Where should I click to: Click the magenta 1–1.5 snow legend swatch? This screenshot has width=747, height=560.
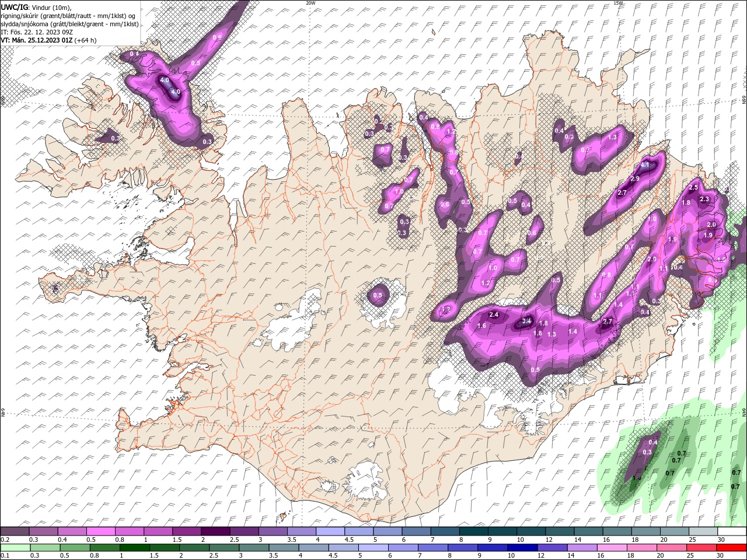[158, 531]
